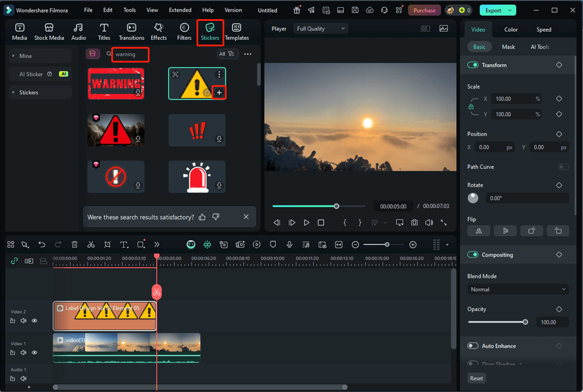Toggle the Compositing section switch

click(472, 254)
